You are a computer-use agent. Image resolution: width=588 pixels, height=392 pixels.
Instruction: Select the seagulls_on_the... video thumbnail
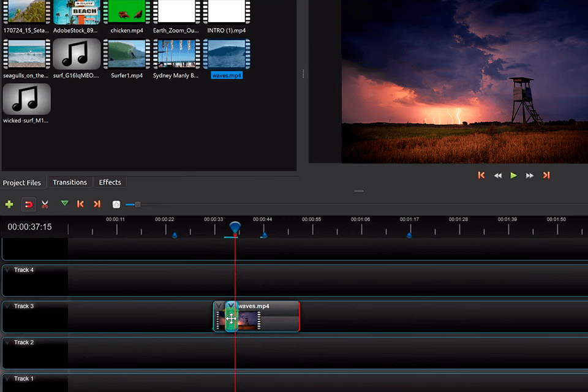pyautogui.click(x=26, y=54)
